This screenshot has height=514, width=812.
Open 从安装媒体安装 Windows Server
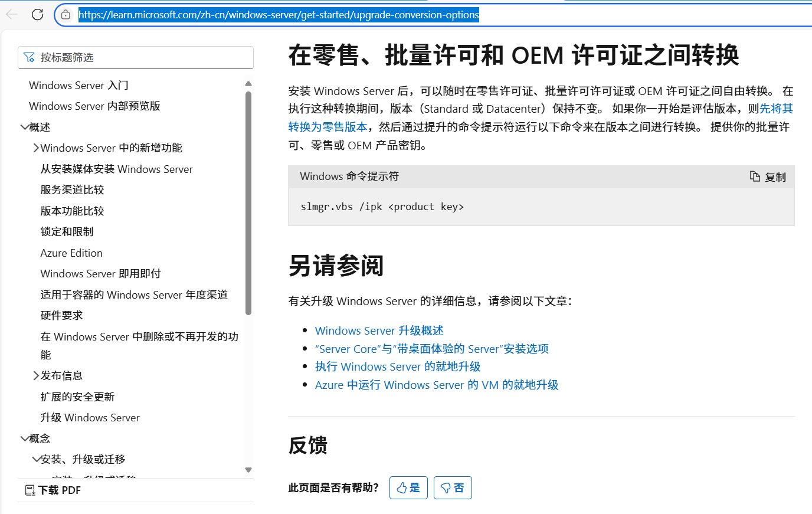point(116,169)
